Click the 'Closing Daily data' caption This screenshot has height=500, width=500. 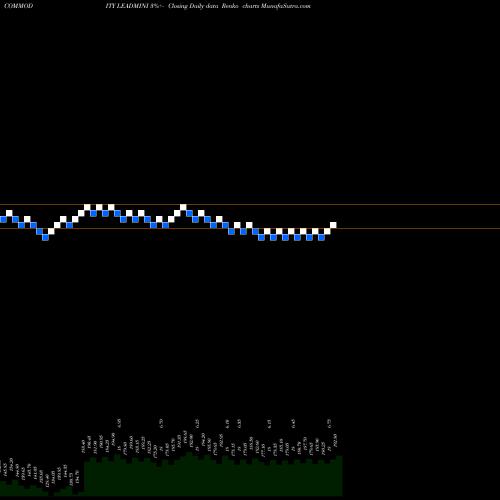click(x=193, y=6)
